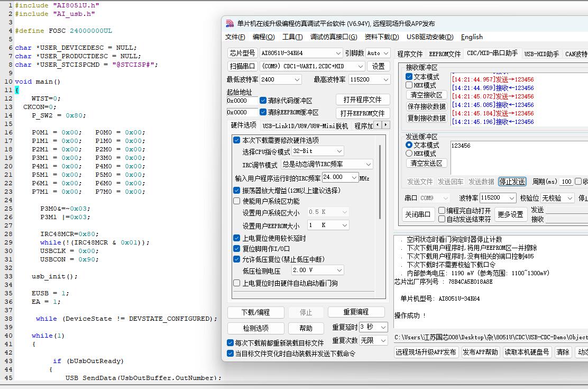Screen dimensions: 588x389
Task: Click the 远程现场升级APP发布 button
Action: pyautogui.click(x=426, y=352)
